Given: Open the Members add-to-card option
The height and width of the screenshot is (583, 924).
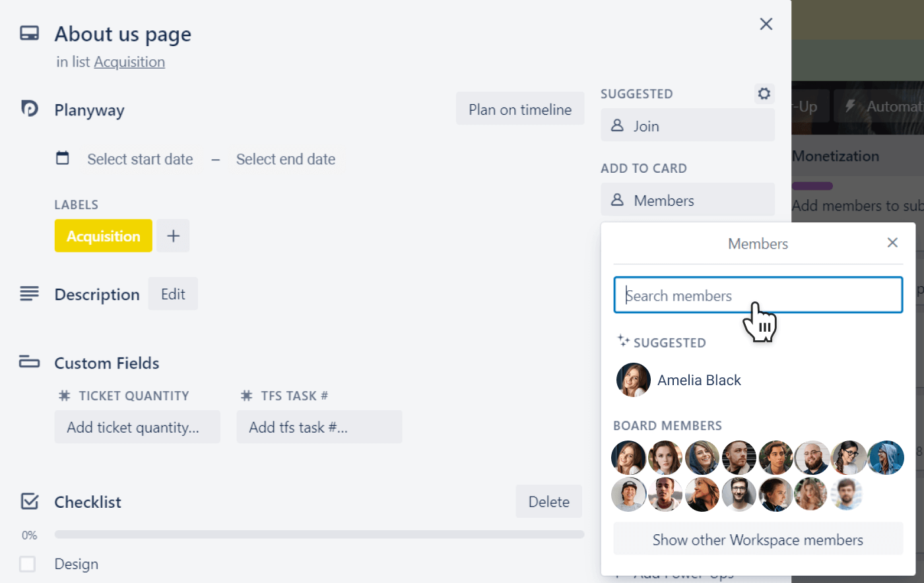Looking at the screenshot, I should (x=687, y=200).
